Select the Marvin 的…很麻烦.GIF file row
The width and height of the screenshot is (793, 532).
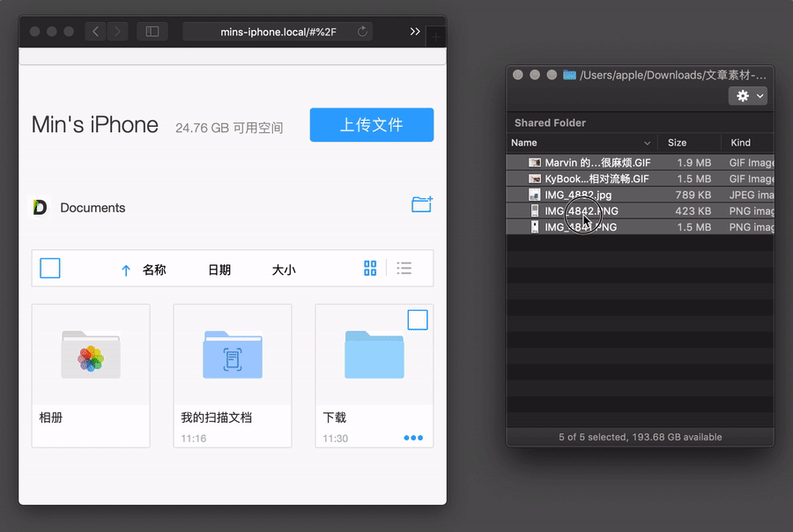point(641,162)
